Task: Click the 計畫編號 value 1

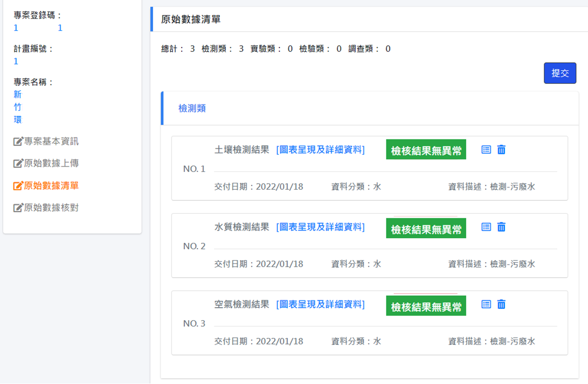Action: coord(16,61)
